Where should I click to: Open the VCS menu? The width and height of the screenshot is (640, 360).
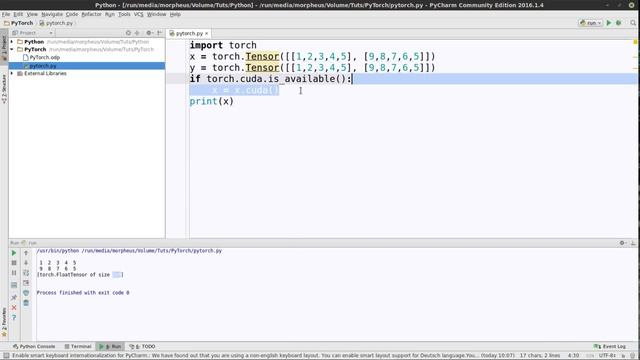click(x=139, y=14)
